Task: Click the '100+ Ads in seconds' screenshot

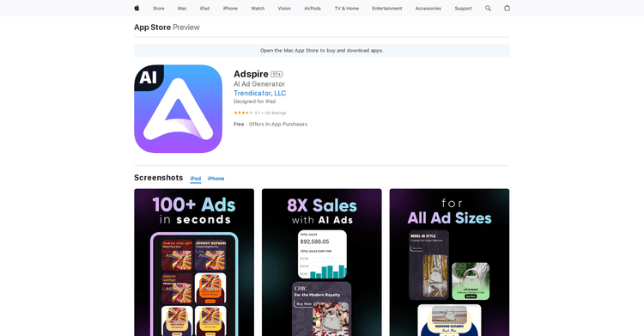Action: pyautogui.click(x=194, y=262)
